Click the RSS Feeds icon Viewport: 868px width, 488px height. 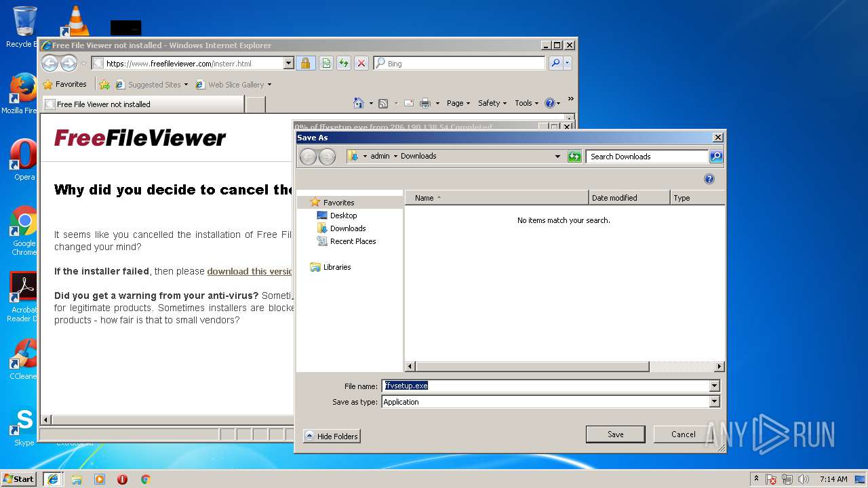point(383,103)
